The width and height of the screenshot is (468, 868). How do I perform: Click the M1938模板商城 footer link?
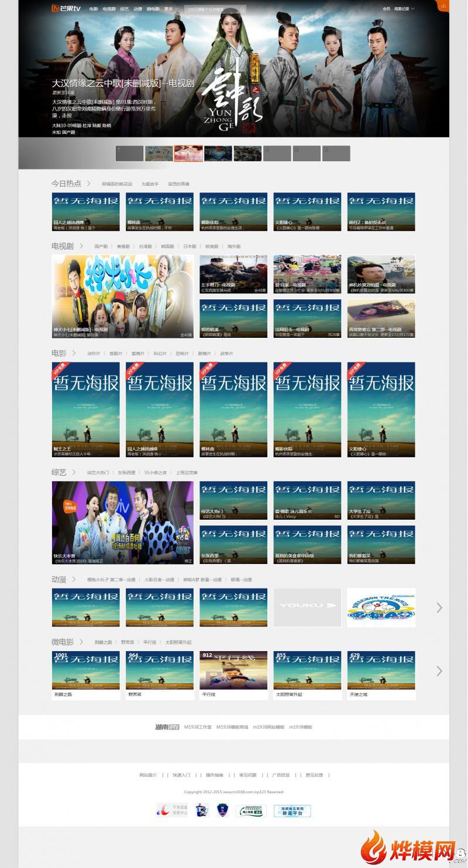click(232, 727)
